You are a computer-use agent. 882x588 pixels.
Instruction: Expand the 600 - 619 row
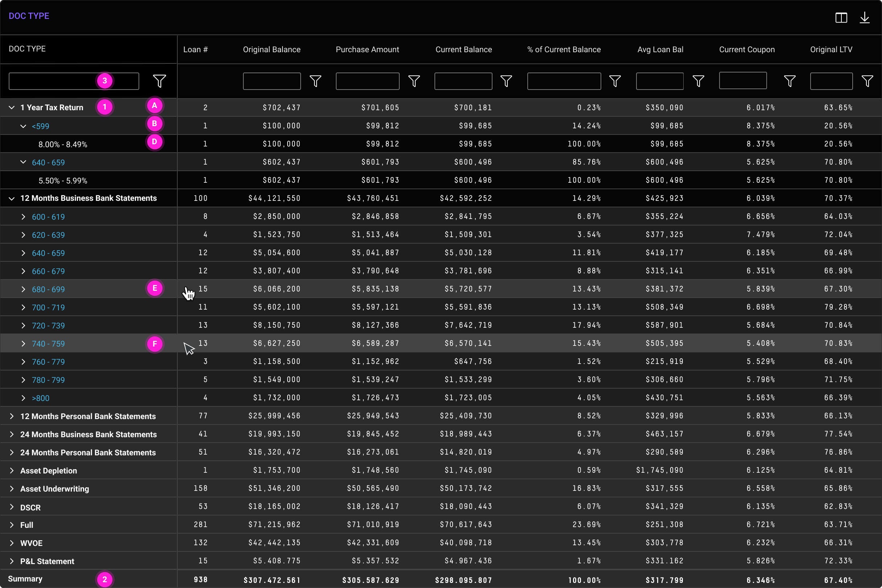[23, 217]
